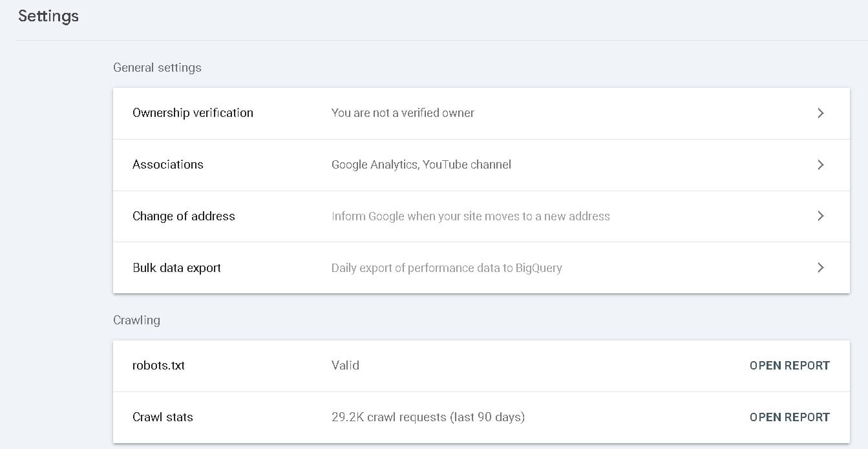Expand the Bulk data export chevron

821,267
